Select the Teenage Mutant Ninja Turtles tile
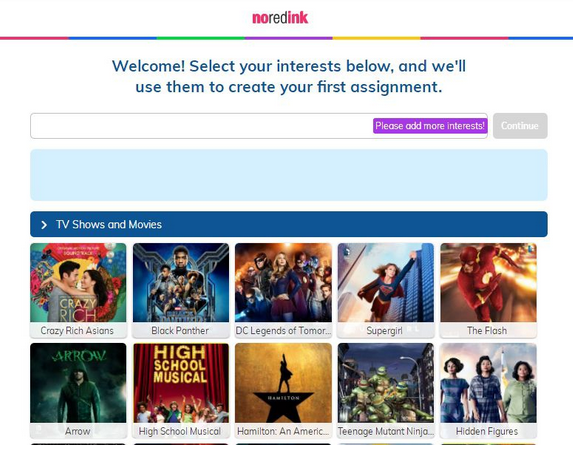 pos(386,391)
